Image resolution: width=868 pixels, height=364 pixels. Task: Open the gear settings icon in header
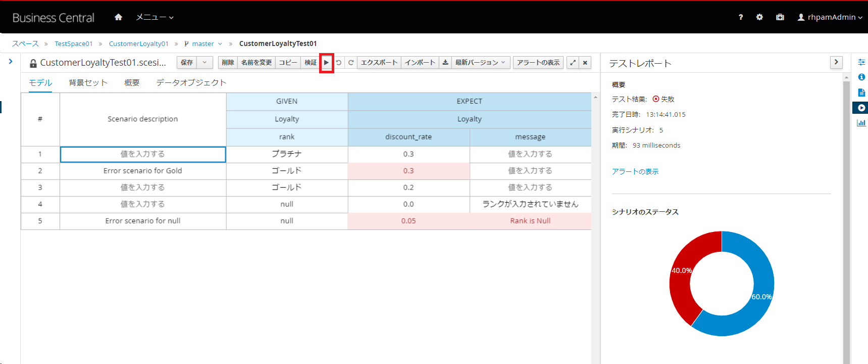point(759,17)
